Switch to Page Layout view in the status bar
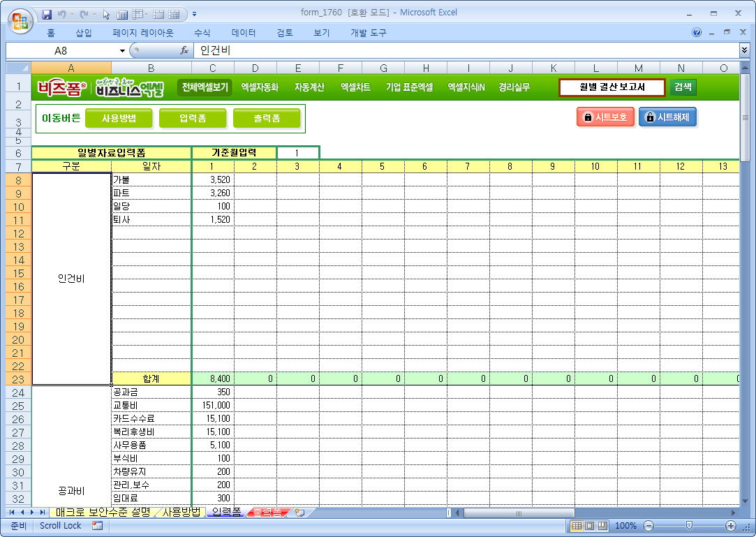 pyautogui.click(x=590, y=526)
